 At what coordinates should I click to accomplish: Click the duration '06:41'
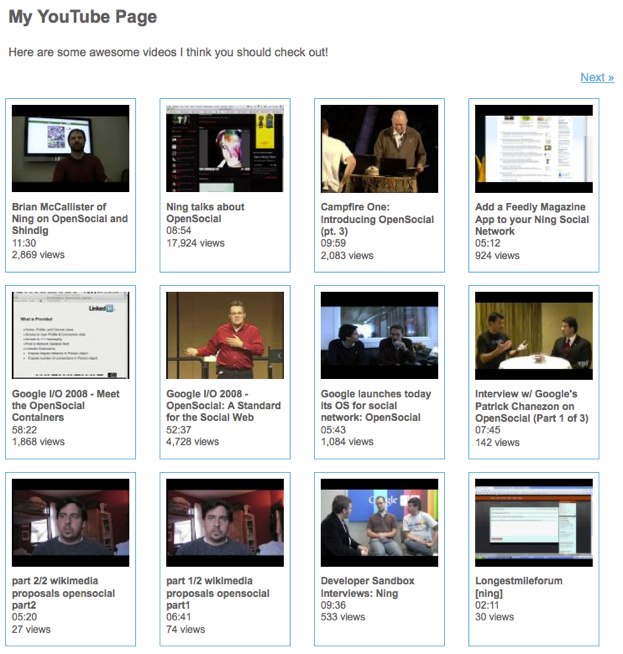pyautogui.click(x=178, y=616)
